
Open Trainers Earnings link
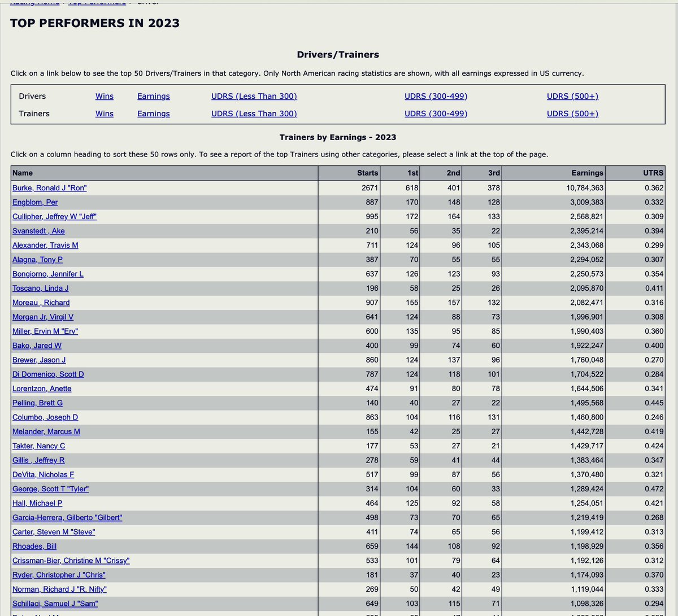154,113
